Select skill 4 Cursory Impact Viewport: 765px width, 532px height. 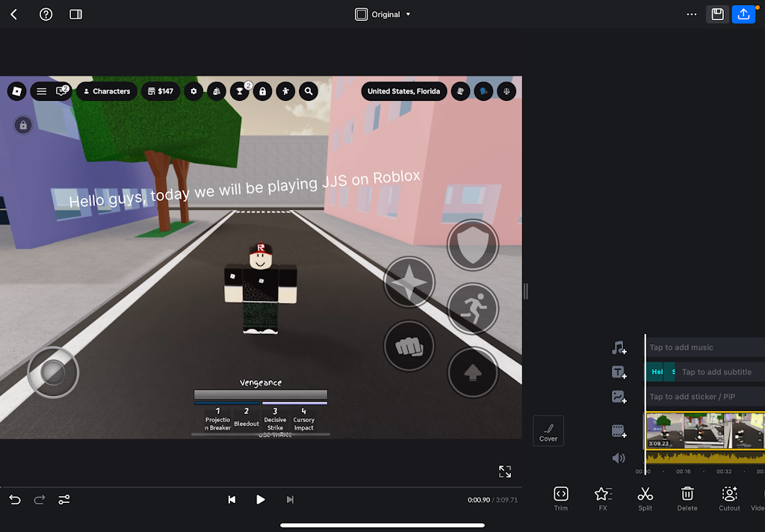click(x=303, y=419)
